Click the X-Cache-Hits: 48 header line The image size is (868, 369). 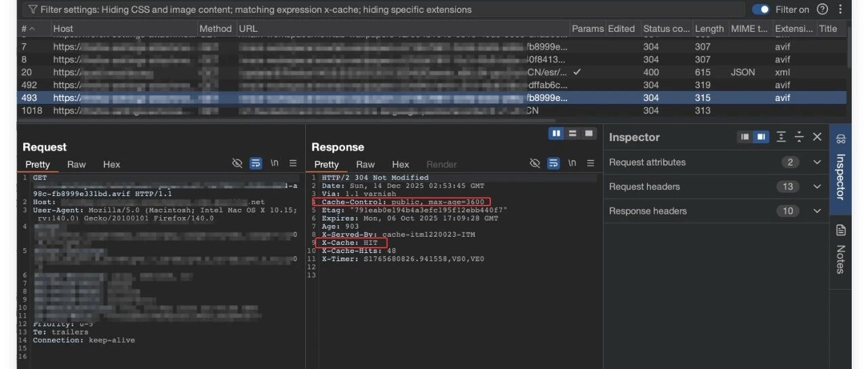[359, 251]
